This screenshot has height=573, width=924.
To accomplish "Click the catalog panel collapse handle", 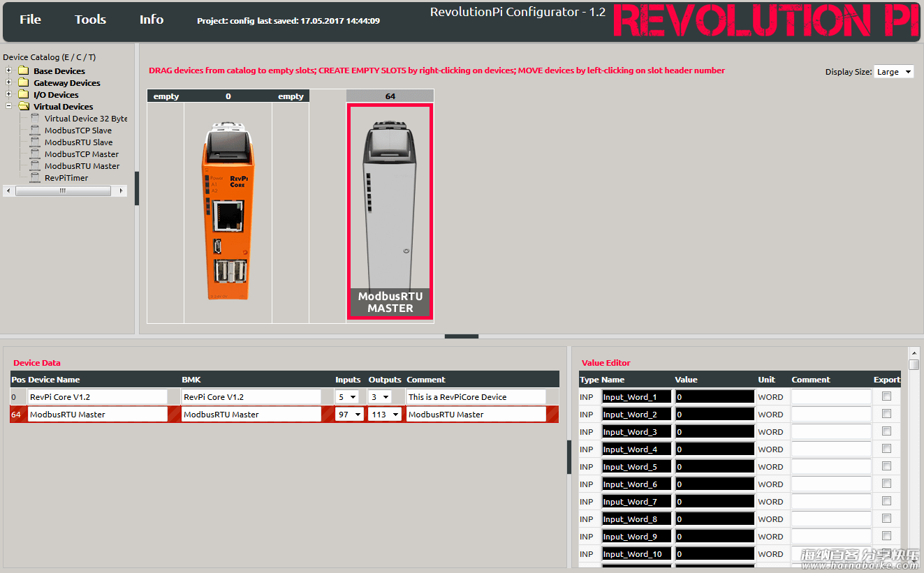I will [137, 188].
